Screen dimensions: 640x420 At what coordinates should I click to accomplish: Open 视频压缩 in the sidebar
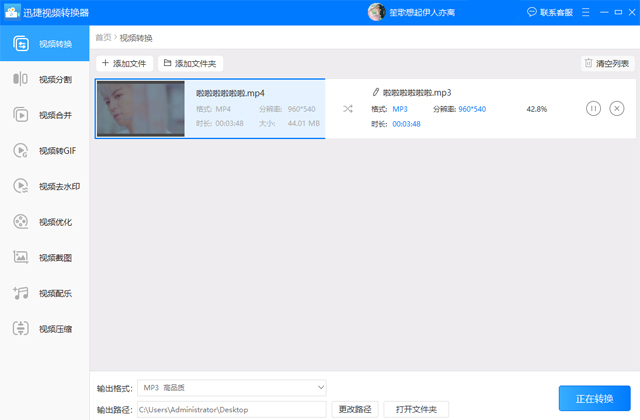pyautogui.click(x=44, y=329)
